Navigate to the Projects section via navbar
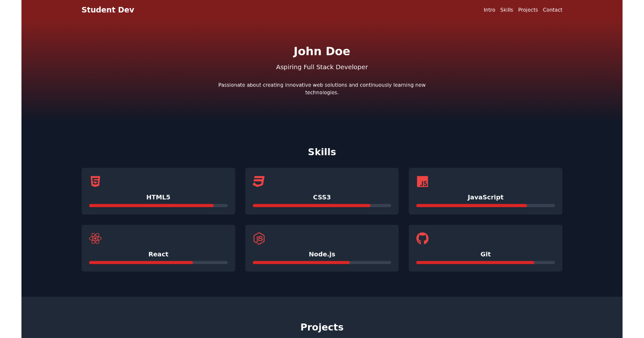The height and width of the screenshot is (338, 644). (x=528, y=10)
